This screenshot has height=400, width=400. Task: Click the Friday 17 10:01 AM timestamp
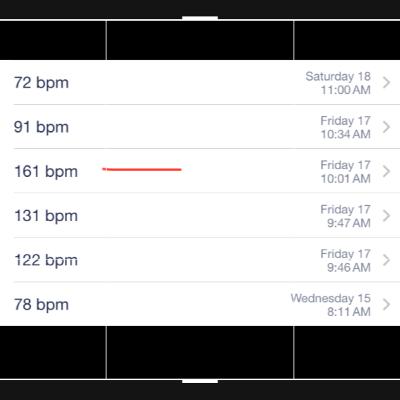(345, 172)
